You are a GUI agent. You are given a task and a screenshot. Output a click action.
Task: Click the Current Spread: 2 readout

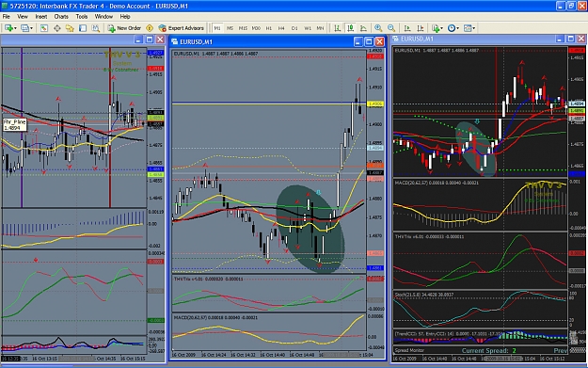click(x=489, y=351)
